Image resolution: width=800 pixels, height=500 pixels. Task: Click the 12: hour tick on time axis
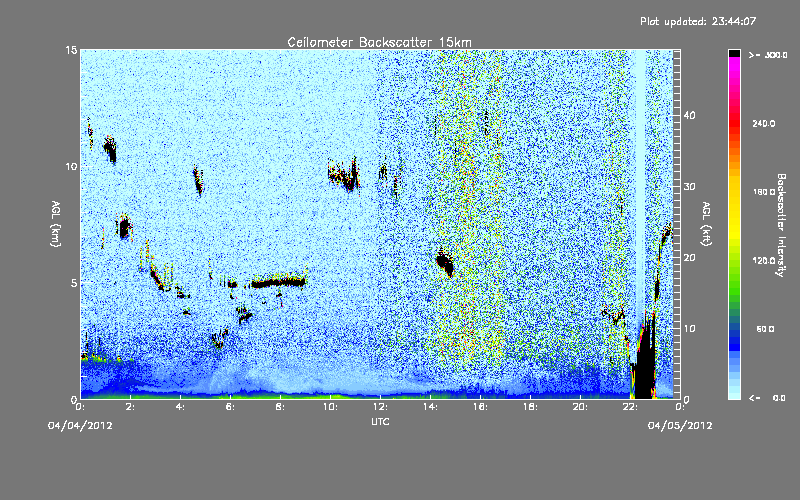coord(380,407)
